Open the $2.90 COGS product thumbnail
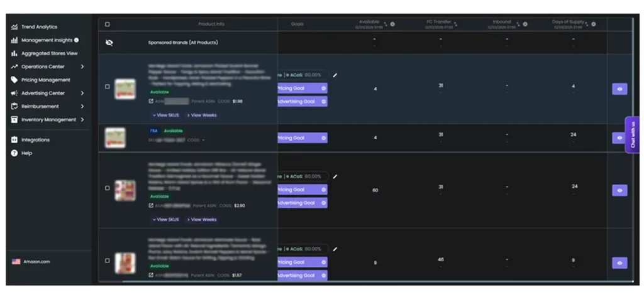Screen dimensions: 644x297 [125, 190]
